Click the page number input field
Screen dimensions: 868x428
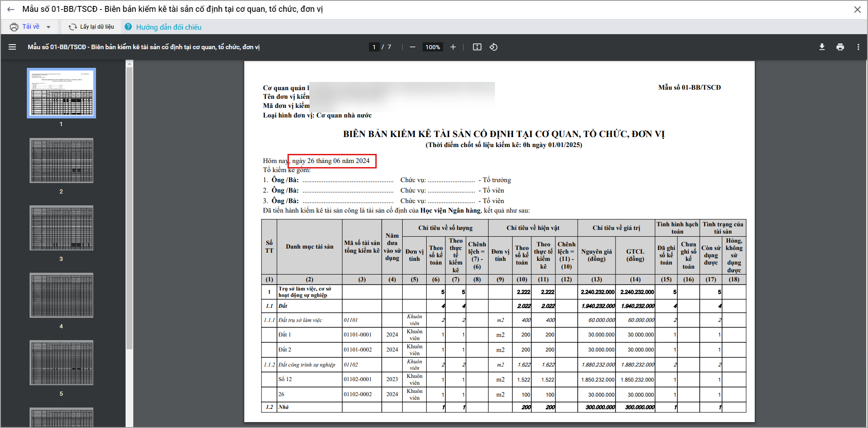(374, 47)
